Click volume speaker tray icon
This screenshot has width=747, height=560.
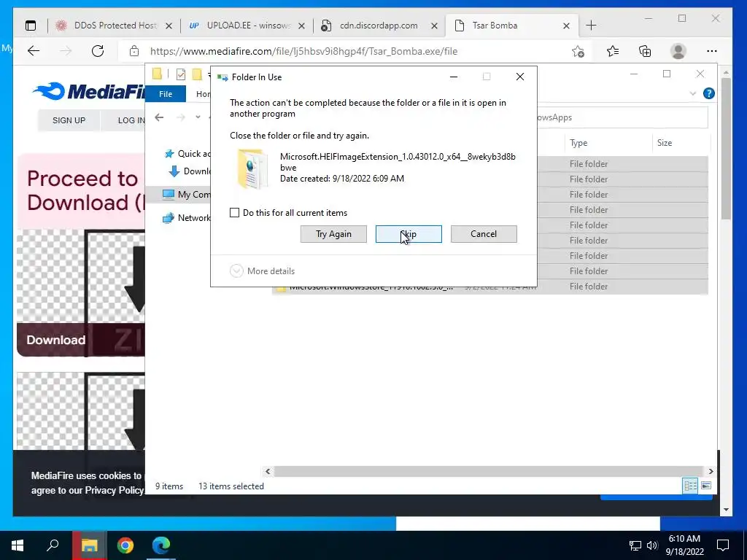651,545
